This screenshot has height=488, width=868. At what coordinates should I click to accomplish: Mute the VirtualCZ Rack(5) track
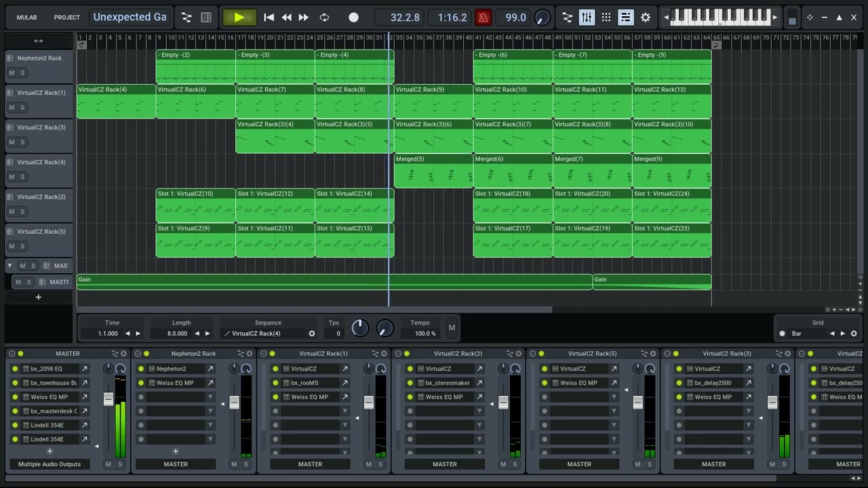coord(12,246)
